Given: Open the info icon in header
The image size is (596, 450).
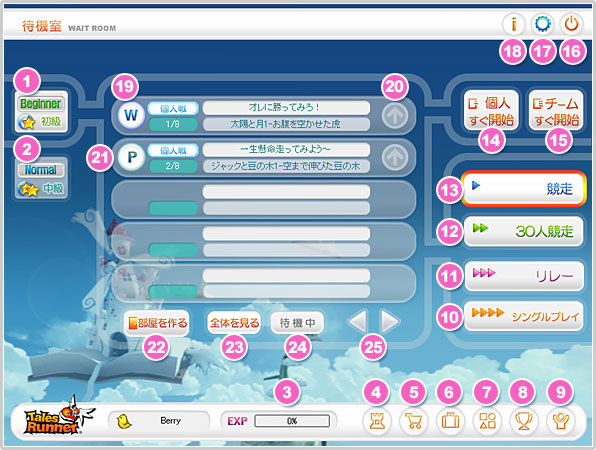Looking at the screenshot, I should [514, 24].
